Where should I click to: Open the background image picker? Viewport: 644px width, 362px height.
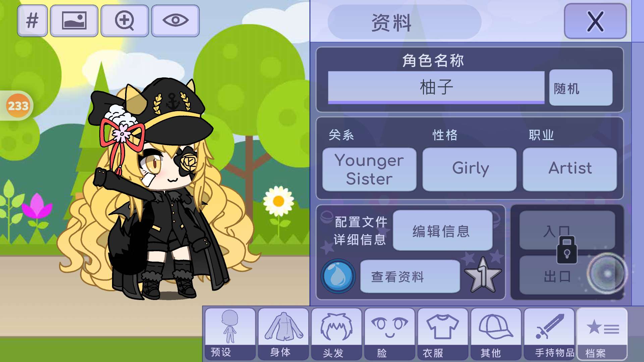click(x=74, y=21)
